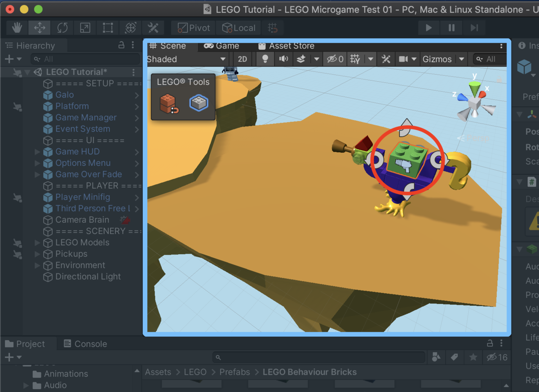The width and height of the screenshot is (539, 392).
Task: Expand the Options Menu object
Action: 37,163
